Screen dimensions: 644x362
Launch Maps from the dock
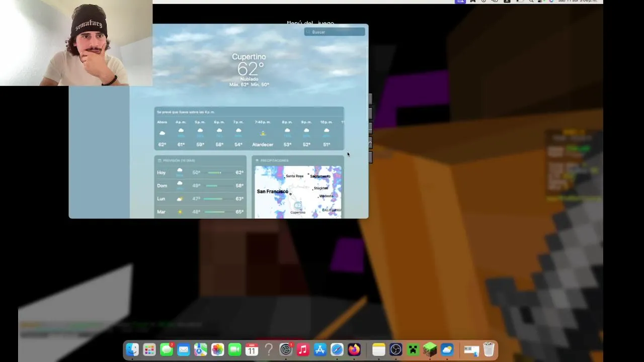pos(201,349)
